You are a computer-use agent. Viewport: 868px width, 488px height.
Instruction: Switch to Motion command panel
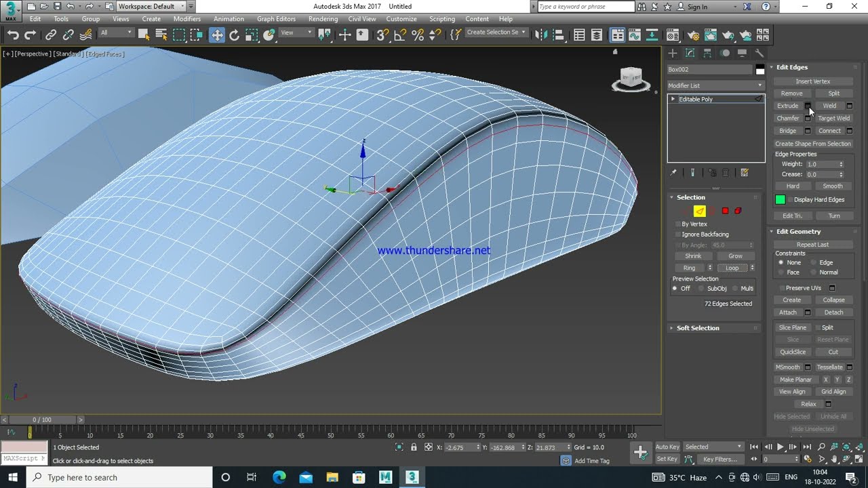coord(725,53)
